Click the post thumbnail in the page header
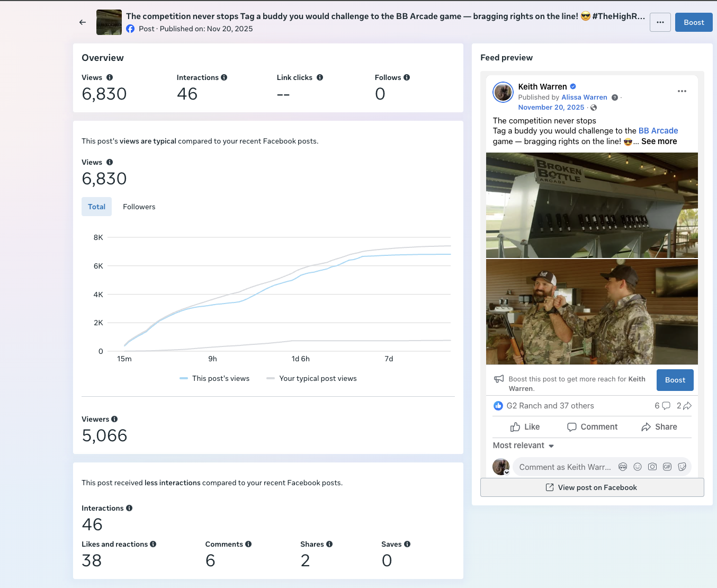This screenshot has width=717, height=588. pyautogui.click(x=109, y=22)
